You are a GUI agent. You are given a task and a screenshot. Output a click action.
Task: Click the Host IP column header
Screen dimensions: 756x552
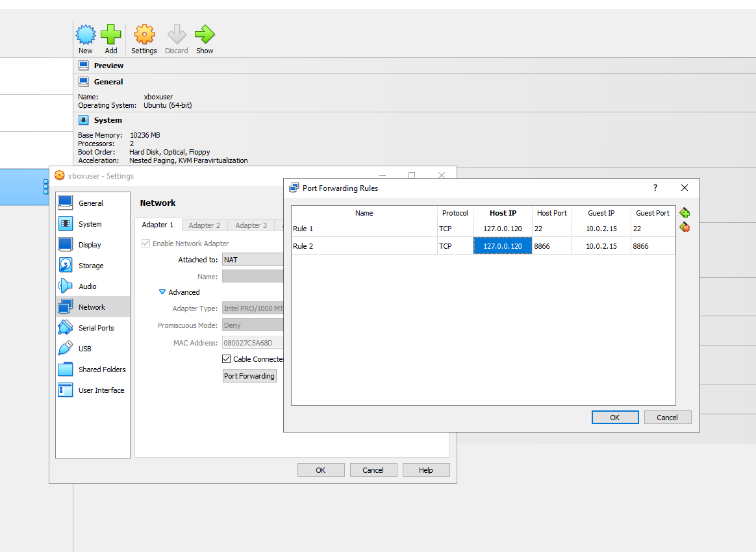[x=503, y=213]
